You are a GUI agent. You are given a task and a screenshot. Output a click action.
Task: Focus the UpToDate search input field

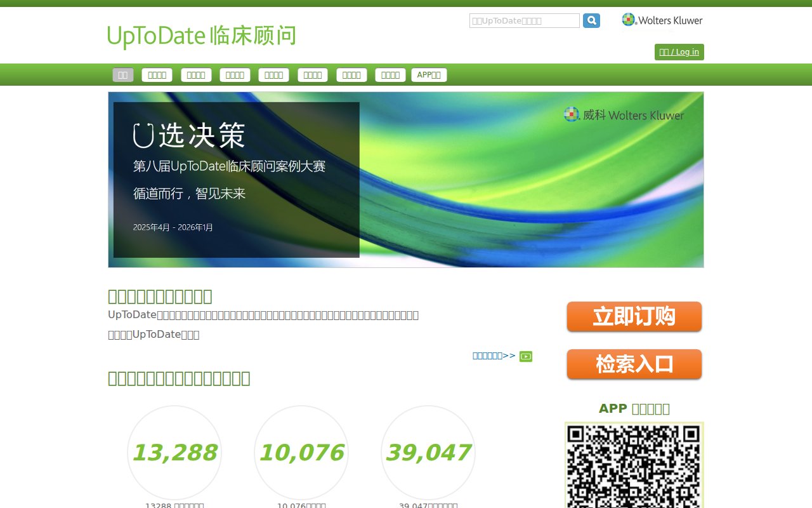[525, 21]
